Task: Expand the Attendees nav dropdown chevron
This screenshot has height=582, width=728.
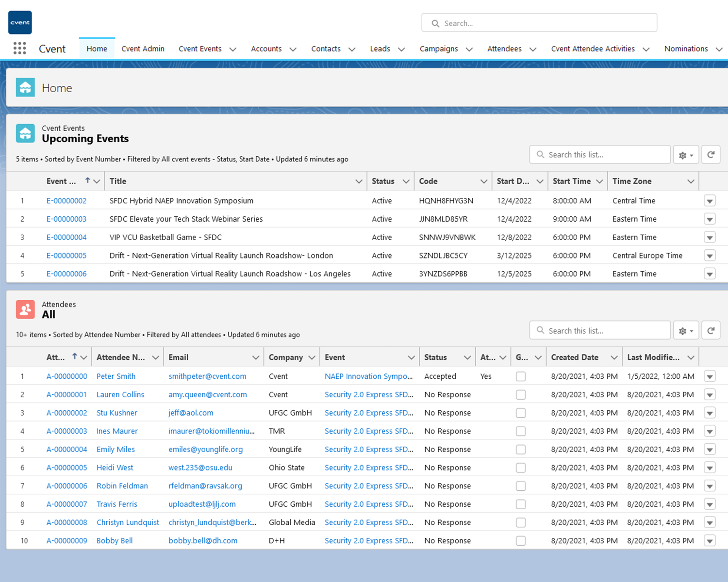Action: click(533, 49)
